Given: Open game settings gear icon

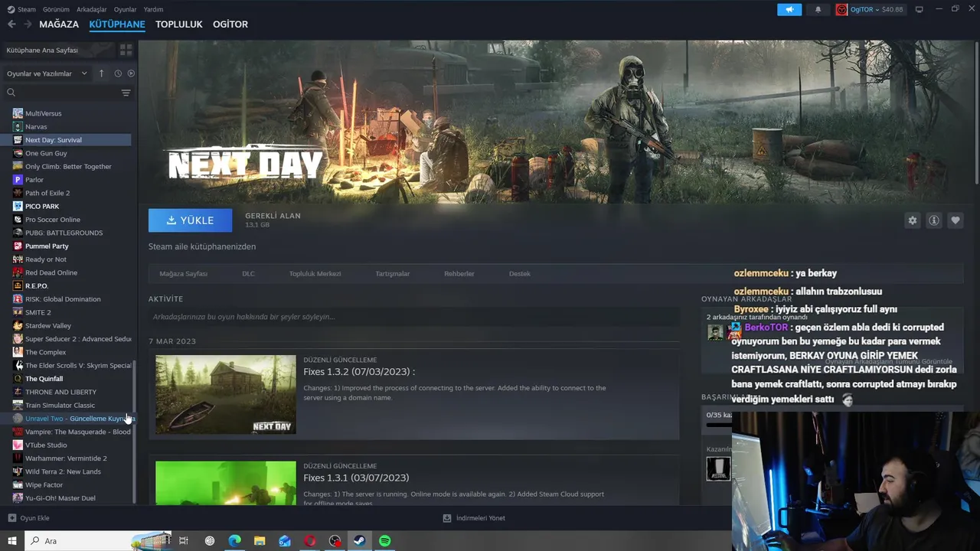Looking at the screenshot, I should tap(912, 220).
